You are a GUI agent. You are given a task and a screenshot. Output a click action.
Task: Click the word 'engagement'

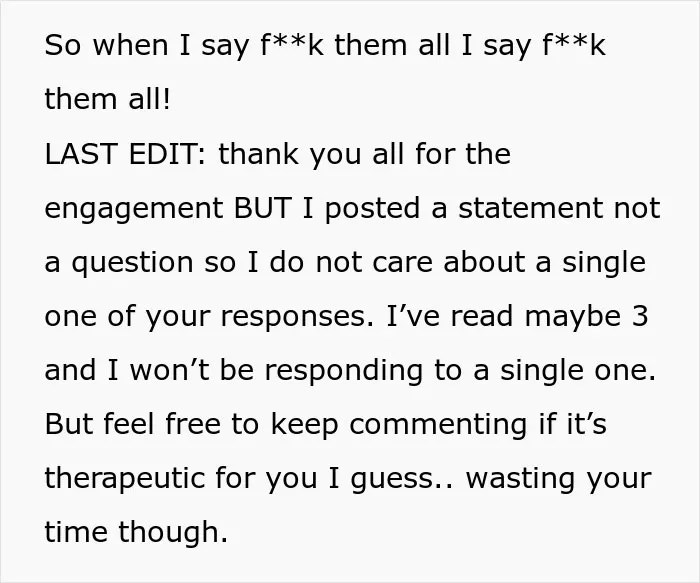pos(134,210)
